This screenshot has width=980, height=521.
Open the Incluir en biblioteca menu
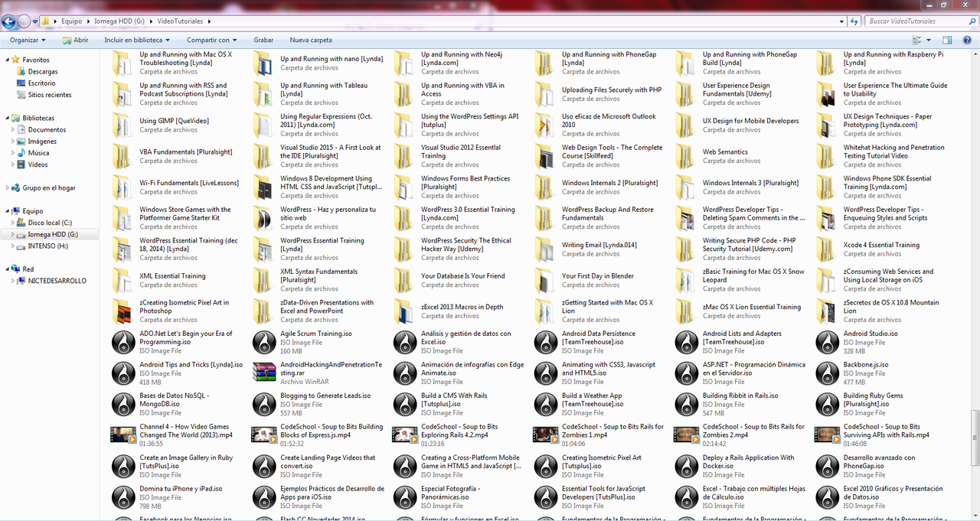point(138,40)
